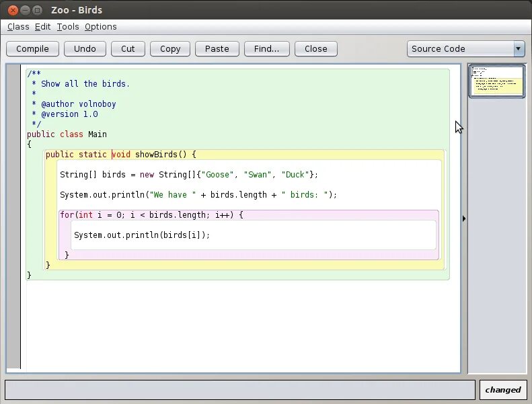Open the Class menu
This screenshot has height=404, width=532.
[x=18, y=27]
